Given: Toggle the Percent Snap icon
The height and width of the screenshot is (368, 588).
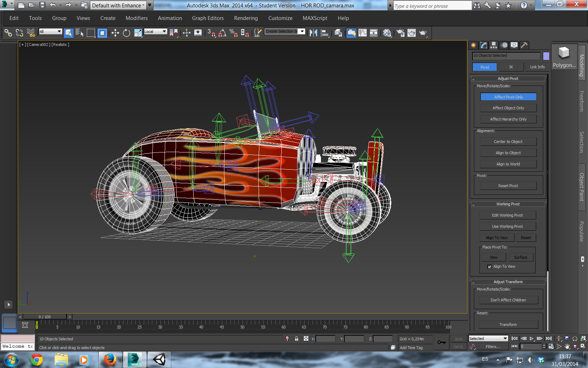Looking at the screenshot, I should pos(233,33).
